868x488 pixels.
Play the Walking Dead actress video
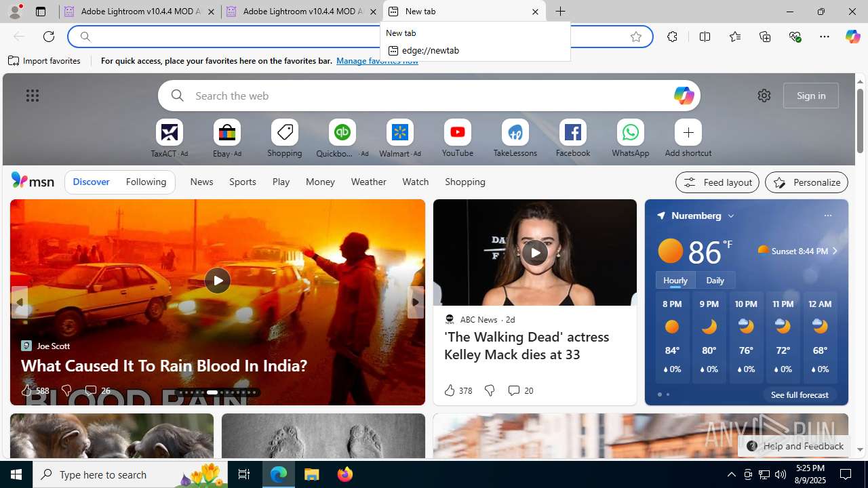535,253
